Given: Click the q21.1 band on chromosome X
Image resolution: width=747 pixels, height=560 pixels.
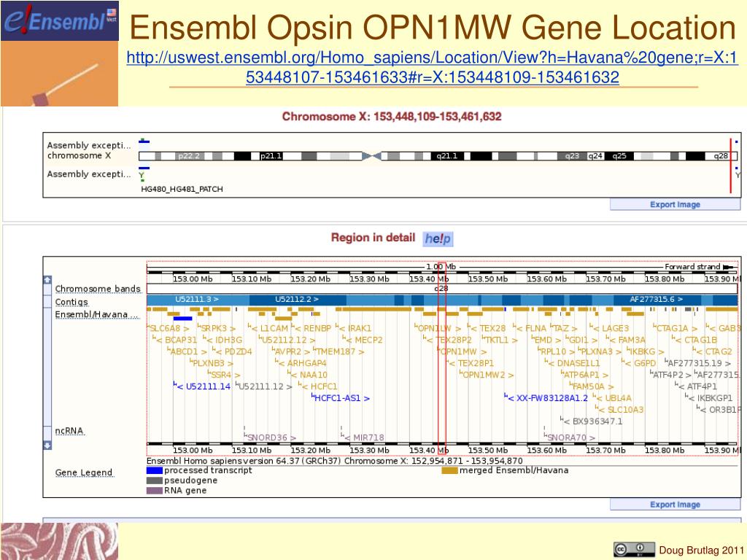Looking at the screenshot, I should [447, 156].
